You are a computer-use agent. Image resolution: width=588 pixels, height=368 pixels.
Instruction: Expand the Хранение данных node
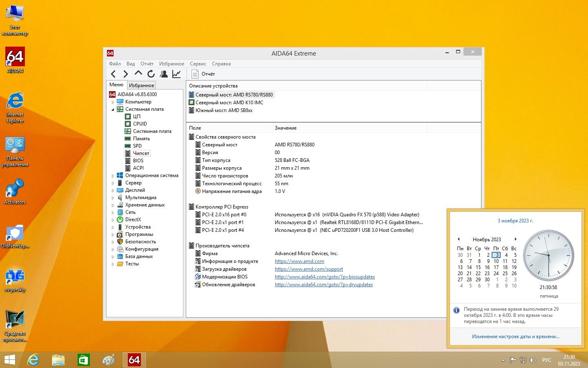tap(113, 205)
